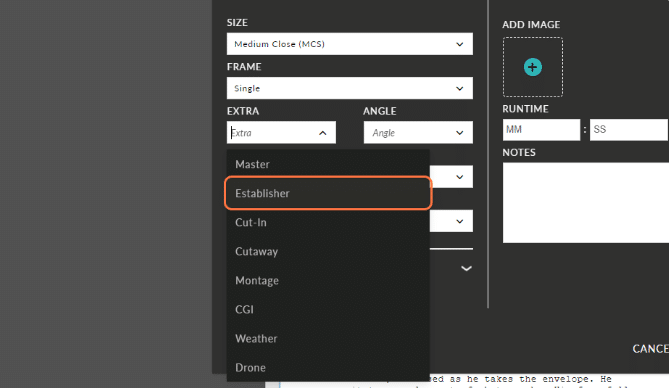The width and height of the screenshot is (669, 388).
Task: Open the partially hidden dropdown beside Cut-In
Action: tap(451, 221)
